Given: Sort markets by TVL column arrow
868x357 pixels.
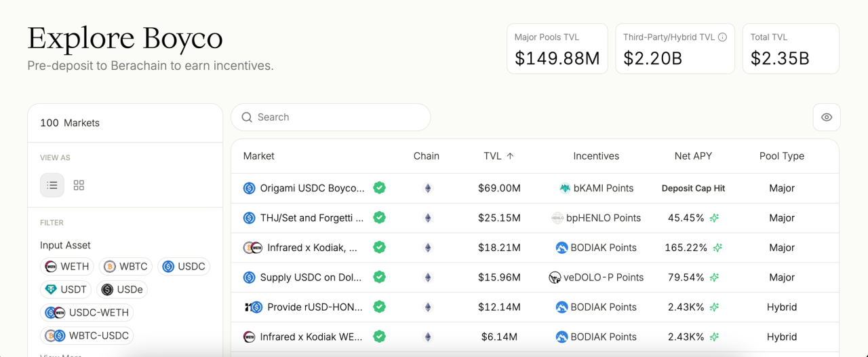Looking at the screenshot, I should [x=510, y=156].
